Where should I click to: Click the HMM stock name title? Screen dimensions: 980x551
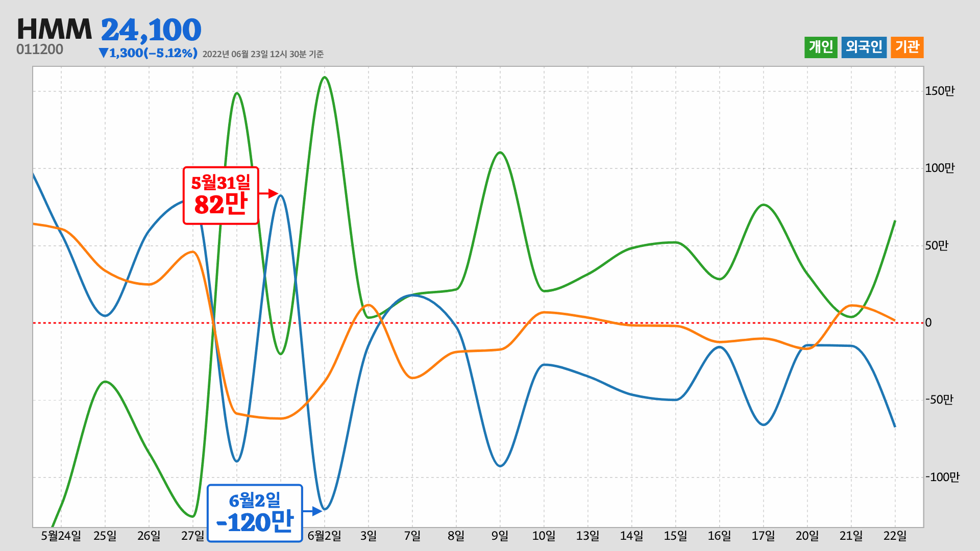pos(55,29)
